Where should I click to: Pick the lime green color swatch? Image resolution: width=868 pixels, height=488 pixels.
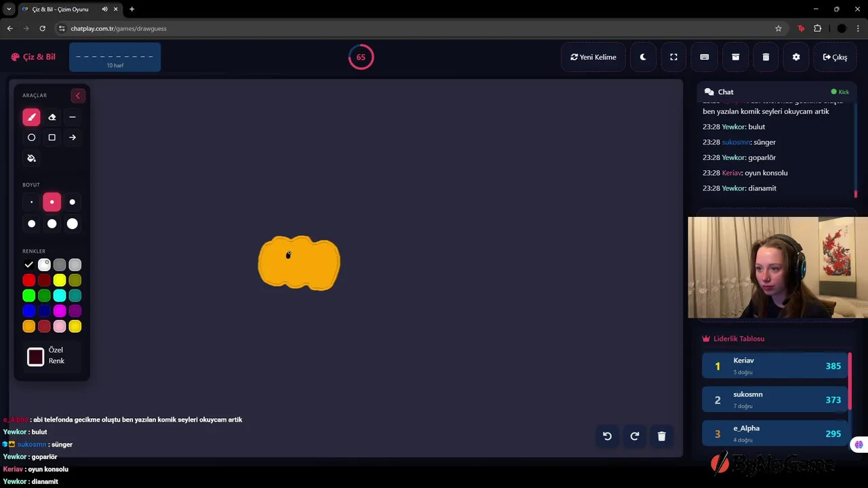click(28, 296)
